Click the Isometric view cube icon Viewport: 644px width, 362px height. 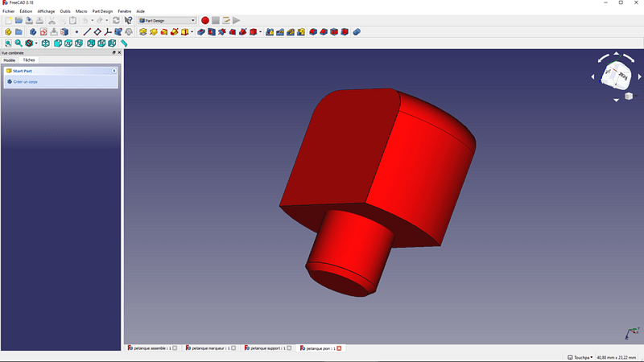tap(46, 43)
